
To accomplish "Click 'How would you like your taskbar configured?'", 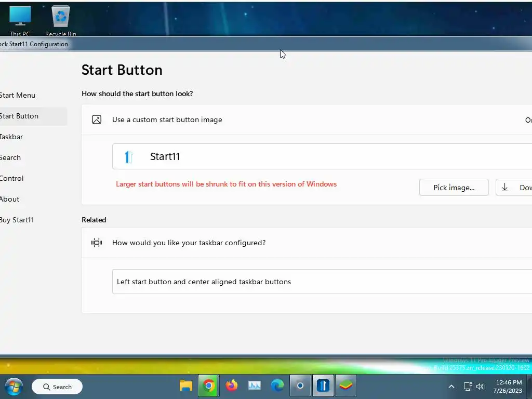I will [189, 243].
